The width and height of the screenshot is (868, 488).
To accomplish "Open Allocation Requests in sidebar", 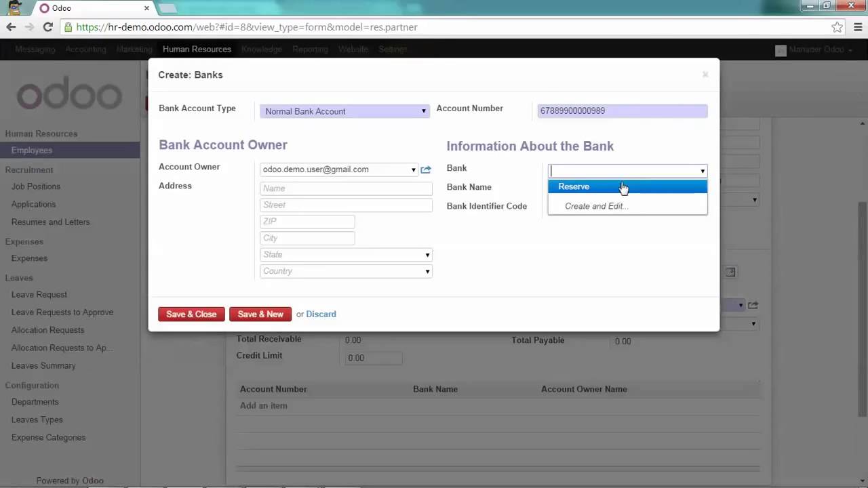I will click(x=47, y=330).
